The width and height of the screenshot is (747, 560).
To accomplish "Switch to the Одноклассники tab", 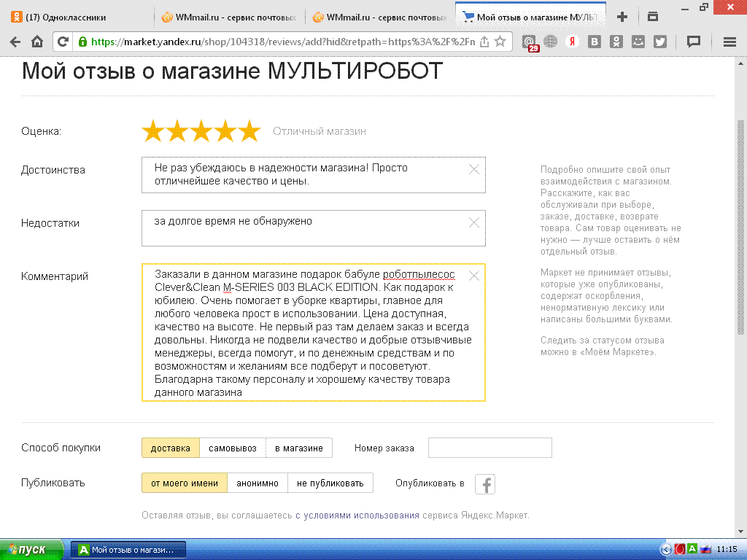I will tap(79, 17).
